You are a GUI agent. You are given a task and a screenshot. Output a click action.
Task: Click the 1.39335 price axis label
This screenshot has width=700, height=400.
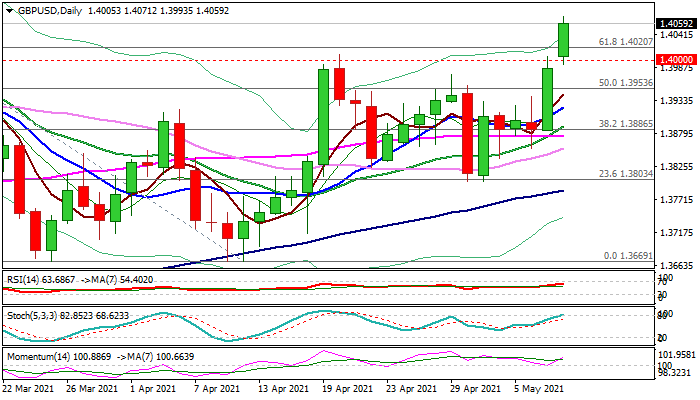[677, 101]
